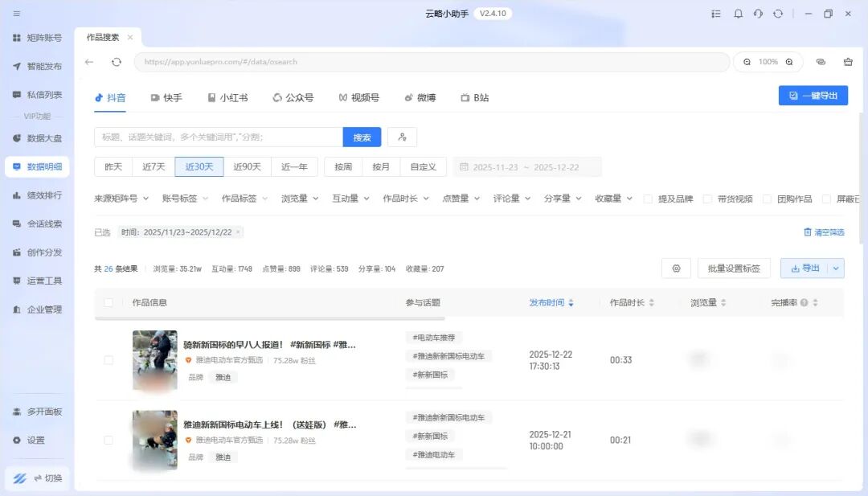Open 绩效排行 in the sidebar
The image size is (868, 496).
tap(37, 195)
